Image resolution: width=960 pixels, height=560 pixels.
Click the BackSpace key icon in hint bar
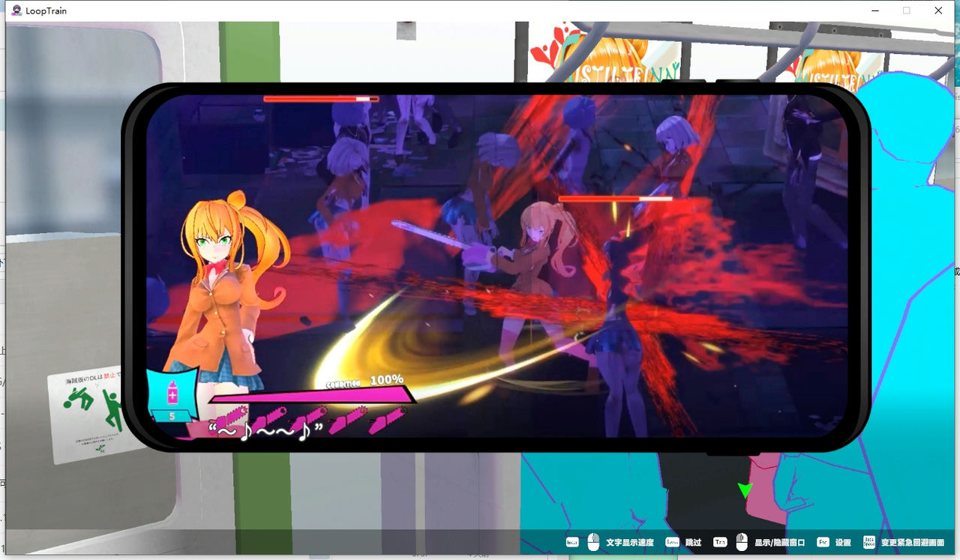869,542
